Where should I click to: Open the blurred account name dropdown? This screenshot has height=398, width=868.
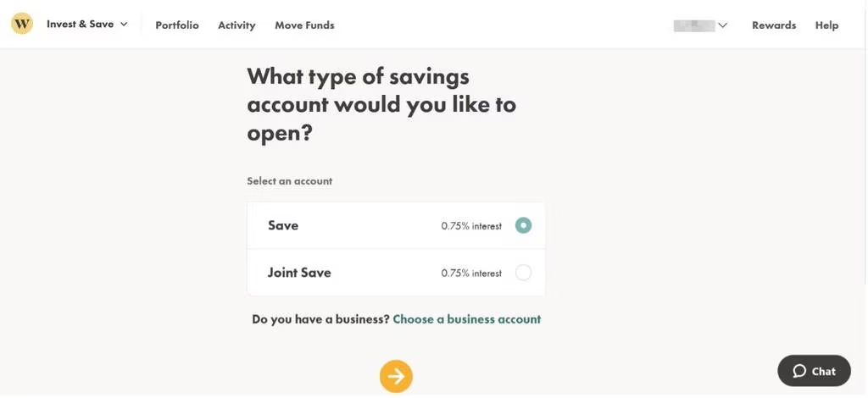coord(700,25)
